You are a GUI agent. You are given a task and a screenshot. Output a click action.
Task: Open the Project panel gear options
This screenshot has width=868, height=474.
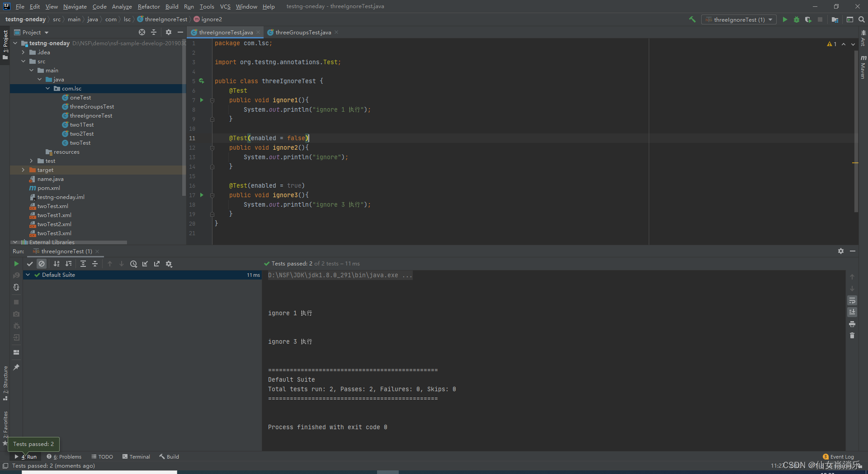tap(169, 32)
